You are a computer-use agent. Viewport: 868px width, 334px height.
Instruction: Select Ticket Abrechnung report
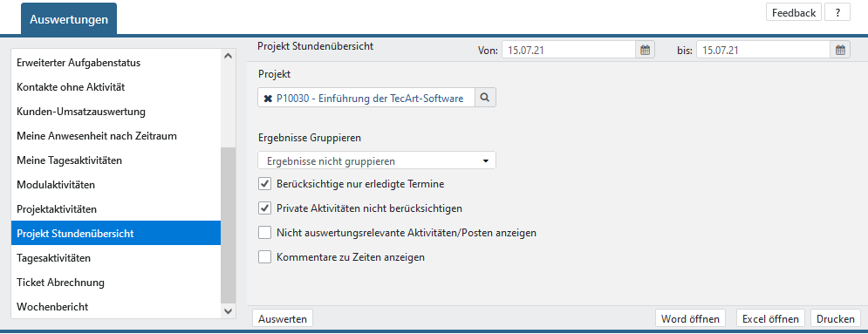click(116, 282)
